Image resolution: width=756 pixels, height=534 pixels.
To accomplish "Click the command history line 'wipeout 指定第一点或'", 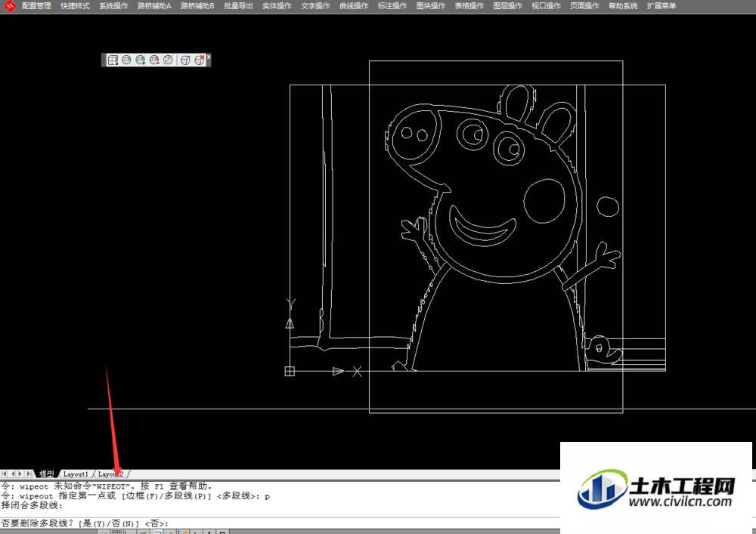I will tap(135, 496).
